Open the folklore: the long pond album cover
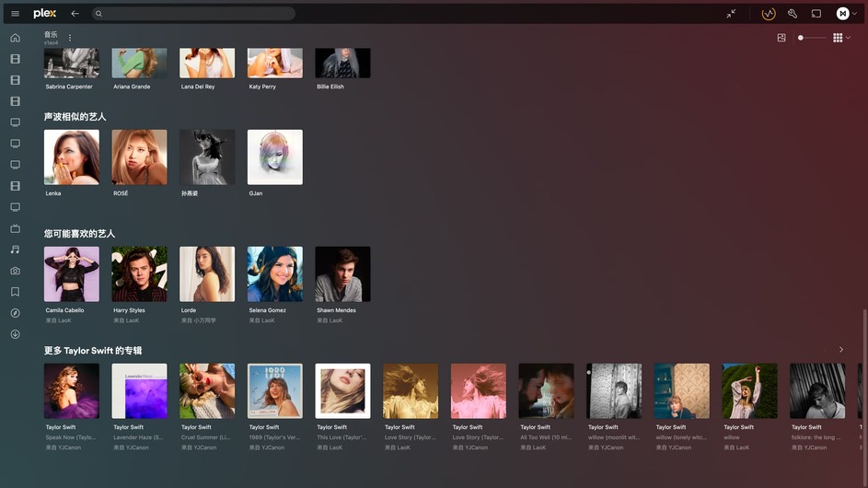Screen dimensions: 868x488 tap(817, 391)
